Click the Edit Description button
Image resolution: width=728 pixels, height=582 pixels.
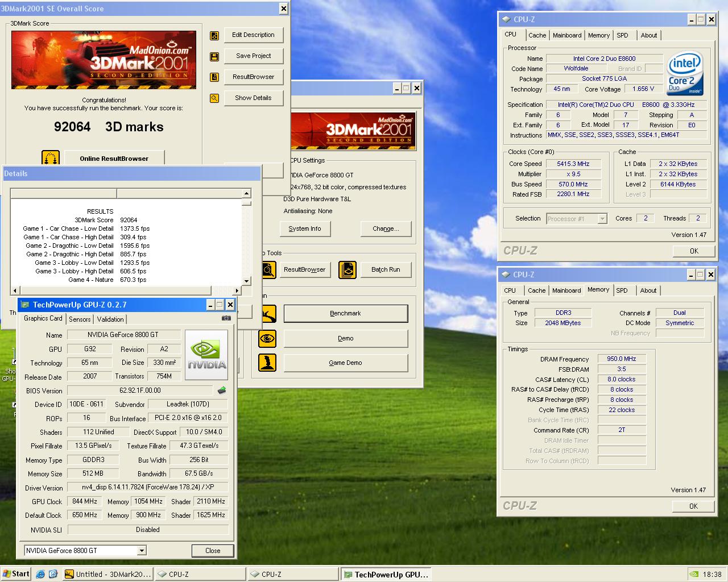click(253, 35)
